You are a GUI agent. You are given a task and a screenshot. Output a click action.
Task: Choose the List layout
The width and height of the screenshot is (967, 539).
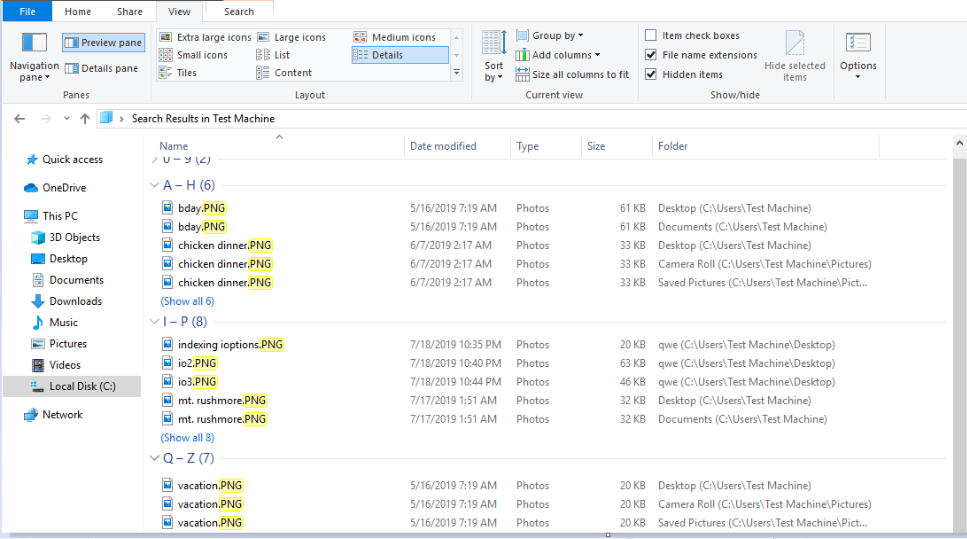pyautogui.click(x=273, y=55)
